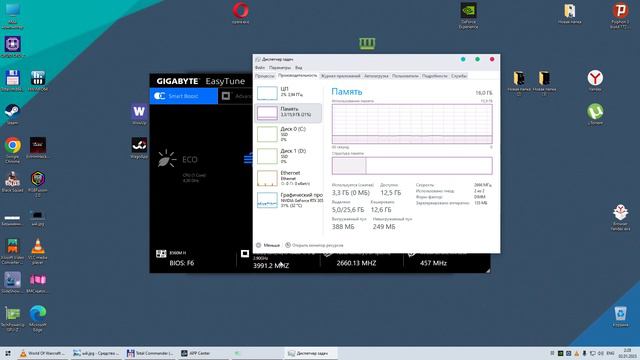Open the resource monitor link

click(314, 245)
